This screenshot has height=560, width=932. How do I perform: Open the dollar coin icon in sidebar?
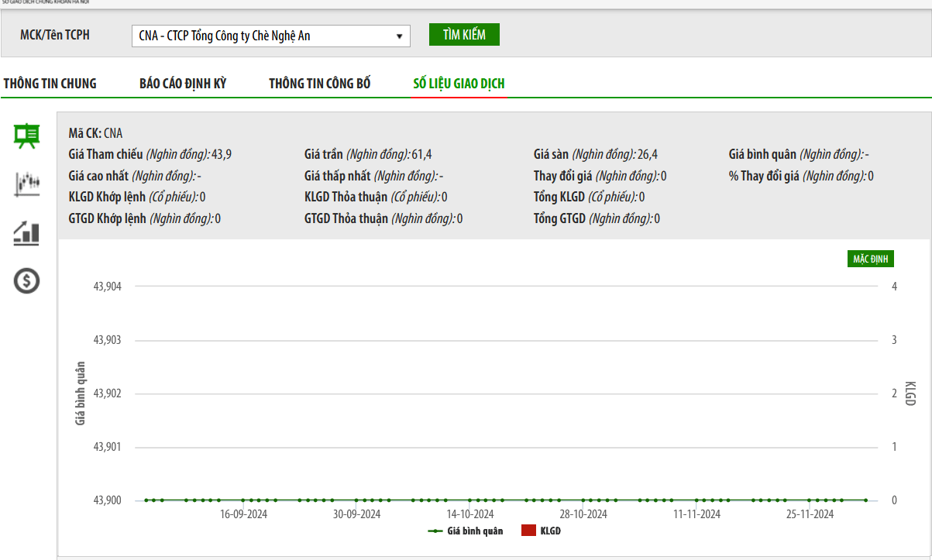click(x=27, y=280)
